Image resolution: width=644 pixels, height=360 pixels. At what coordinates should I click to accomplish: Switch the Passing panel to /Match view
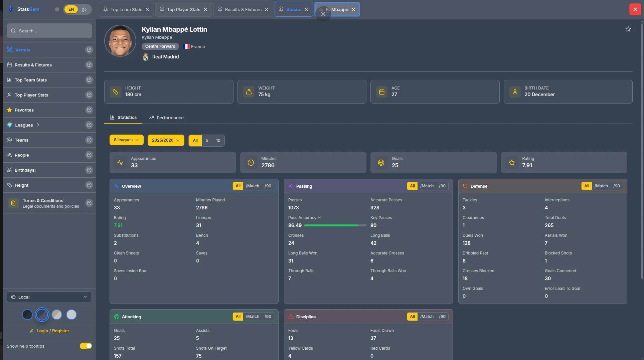click(x=427, y=186)
